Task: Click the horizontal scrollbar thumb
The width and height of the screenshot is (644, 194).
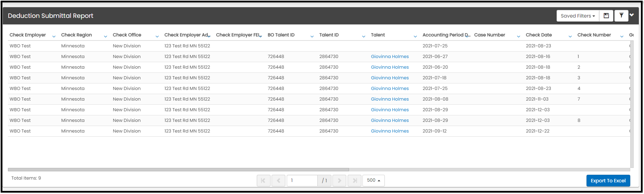Action: (178, 170)
